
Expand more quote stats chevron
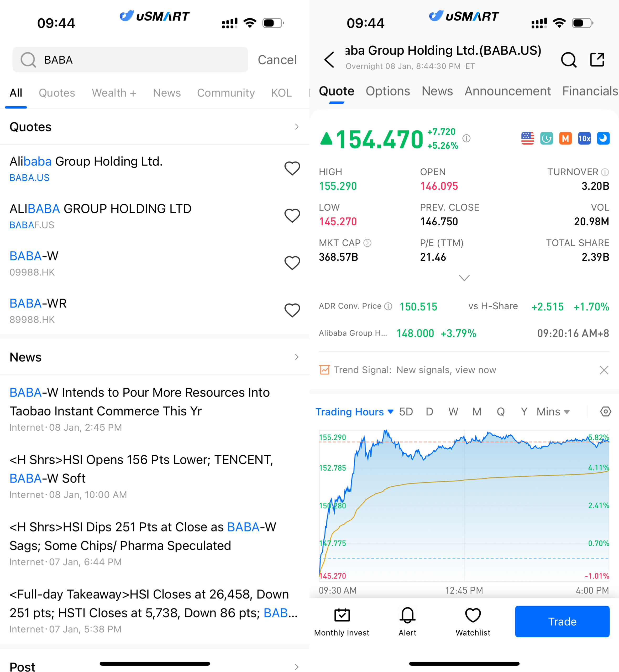tap(464, 278)
